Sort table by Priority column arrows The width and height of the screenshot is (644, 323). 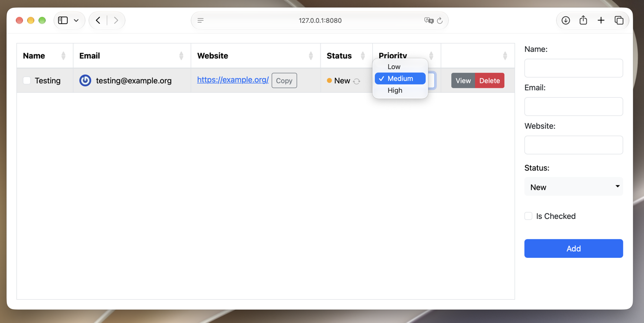pyautogui.click(x=431, y=56)
